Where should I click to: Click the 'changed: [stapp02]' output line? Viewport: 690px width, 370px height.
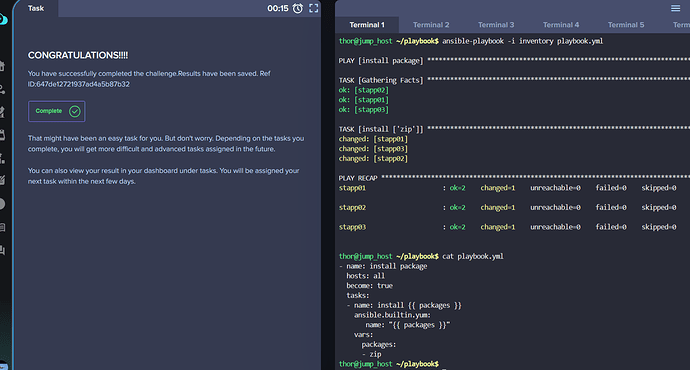pyautogui.click(x=373, y=158)
